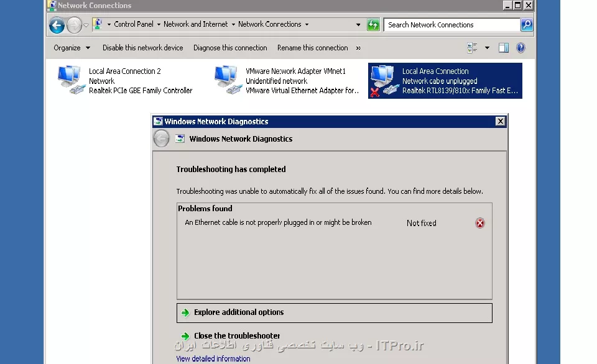Click Network Connections breadcrumb item
Viewport: 597px width, 364px height.
coord(269,24)
